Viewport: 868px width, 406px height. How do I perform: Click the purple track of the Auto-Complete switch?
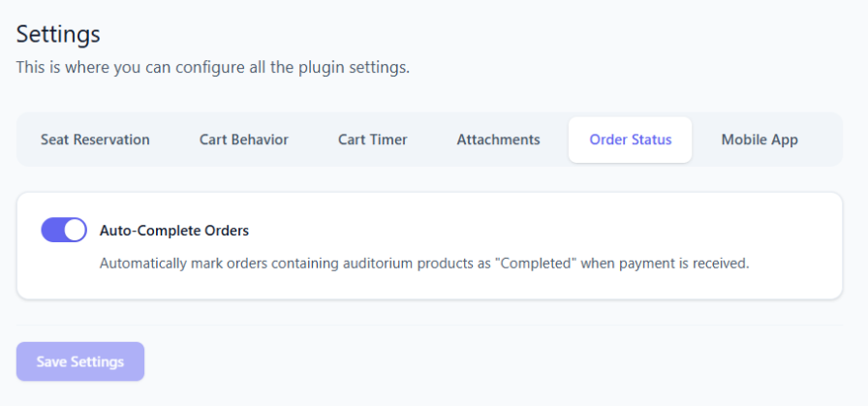[52, 230]
